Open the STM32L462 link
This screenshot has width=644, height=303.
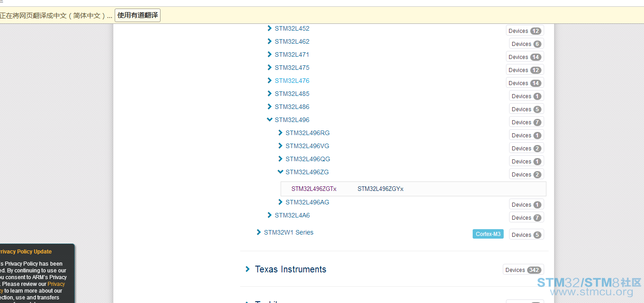pos(292,41)
